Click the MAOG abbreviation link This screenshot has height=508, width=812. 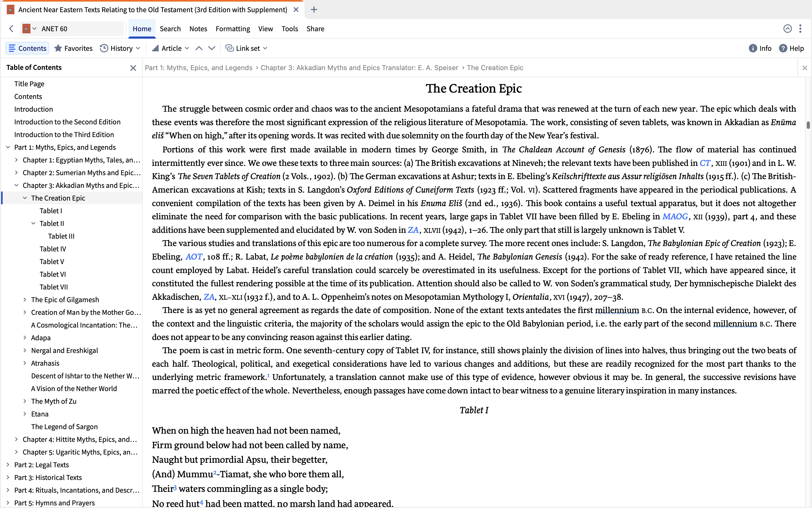[x=675, y=217]
